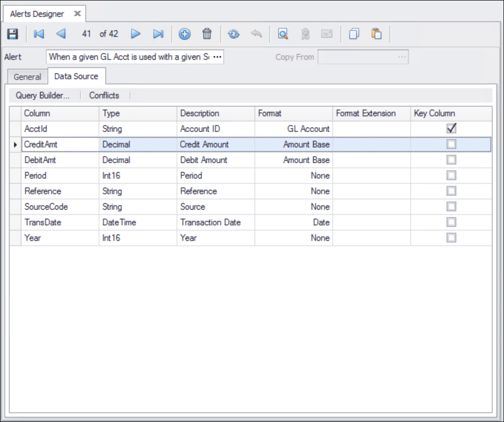Open the magnifier preview icon

pos(283,34)
